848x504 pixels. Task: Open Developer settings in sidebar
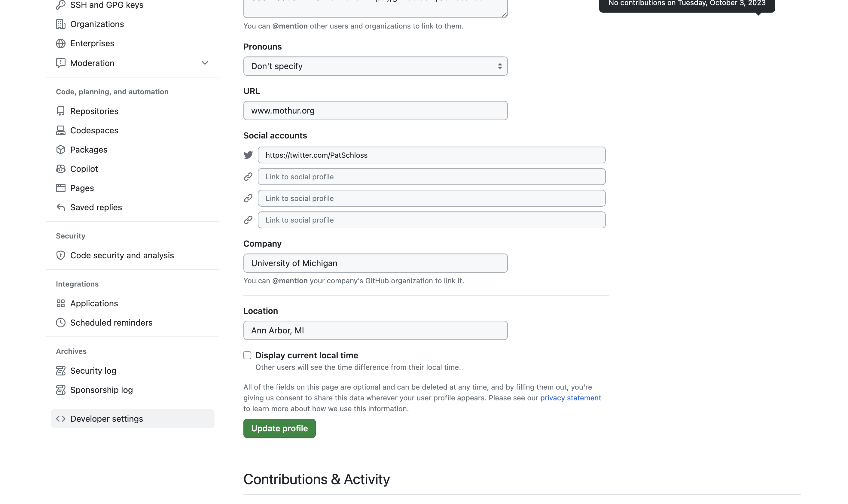tap(106, 419)
